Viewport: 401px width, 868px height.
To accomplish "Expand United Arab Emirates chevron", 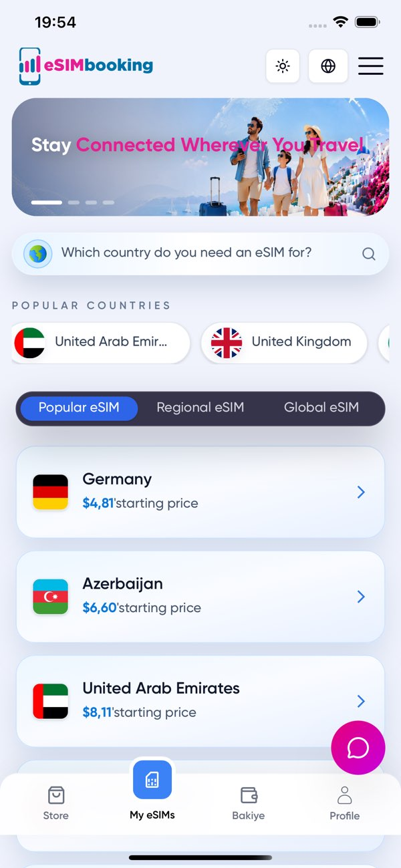I will coord(361,701).
